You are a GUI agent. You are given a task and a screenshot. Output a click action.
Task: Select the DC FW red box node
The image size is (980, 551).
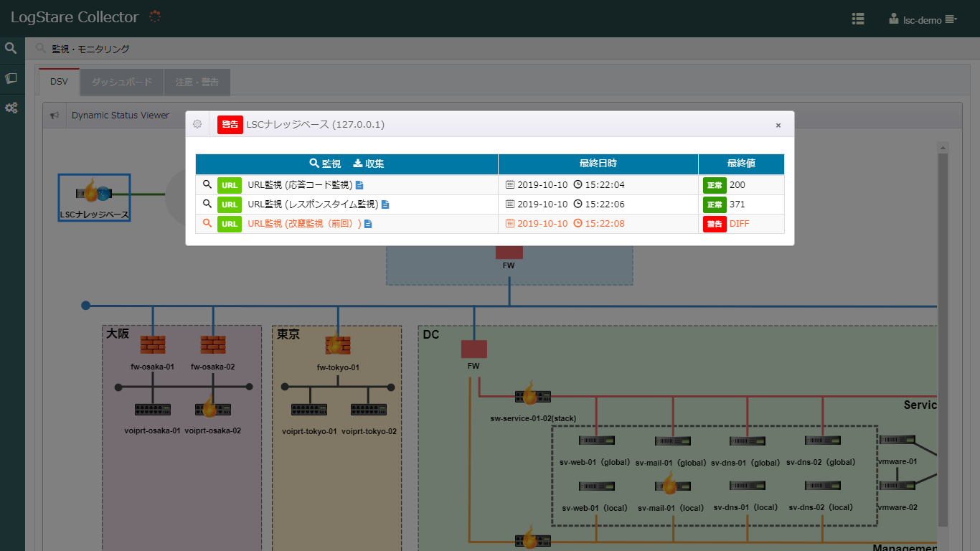click(473, 349)
